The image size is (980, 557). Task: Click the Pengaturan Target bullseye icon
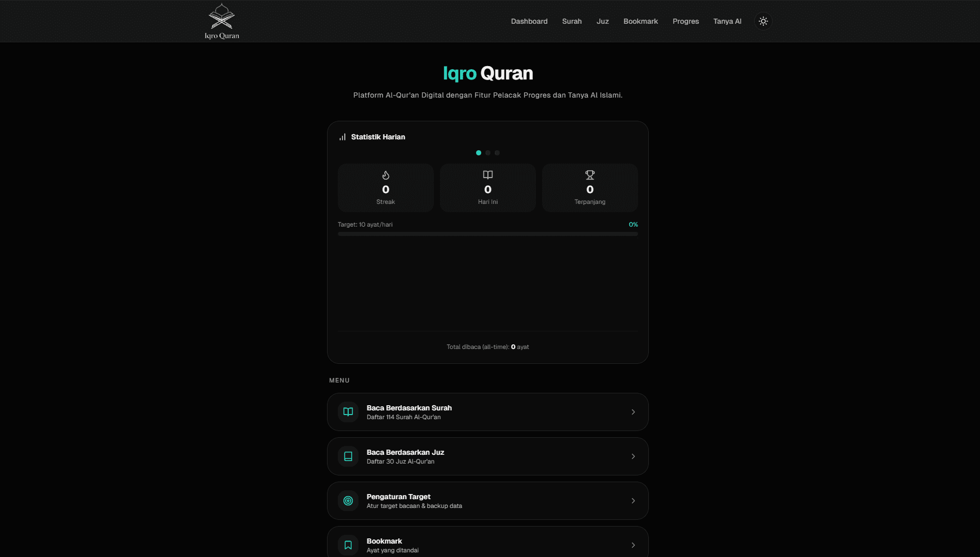click(348, 501)
